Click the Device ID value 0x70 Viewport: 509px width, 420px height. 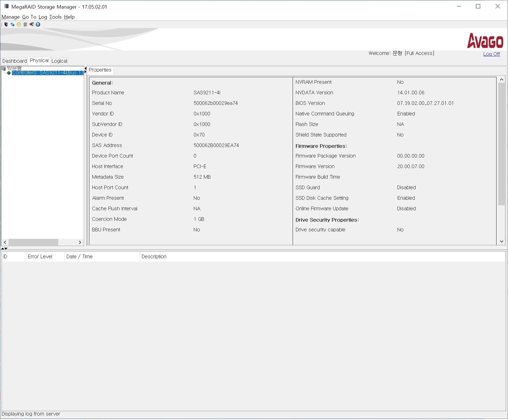(x=199, y=135)
